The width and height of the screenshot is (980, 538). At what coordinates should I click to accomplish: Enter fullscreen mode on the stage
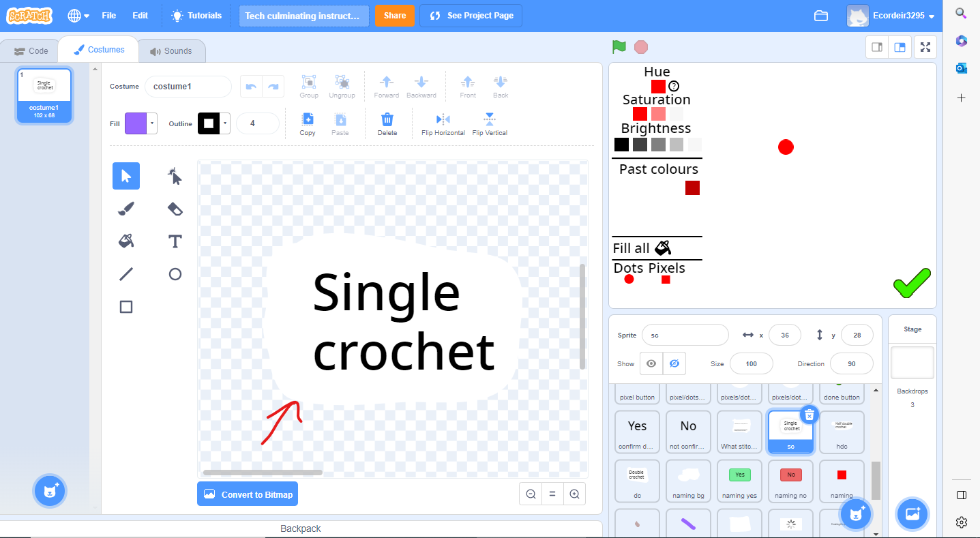point(925,47)
